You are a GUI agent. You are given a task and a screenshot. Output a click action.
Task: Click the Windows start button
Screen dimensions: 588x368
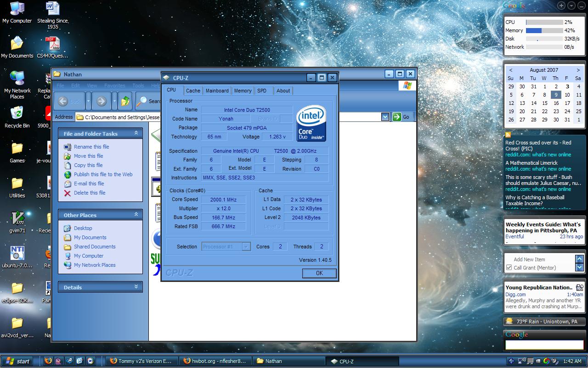(17, 361)
